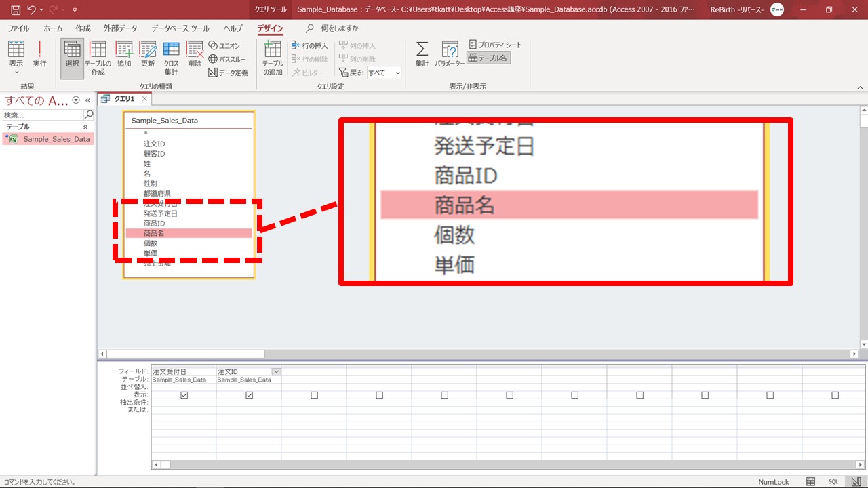Open the 外部データ ribbon tab
Viewport: 868px width, 488px height.
tap(120, 28)
